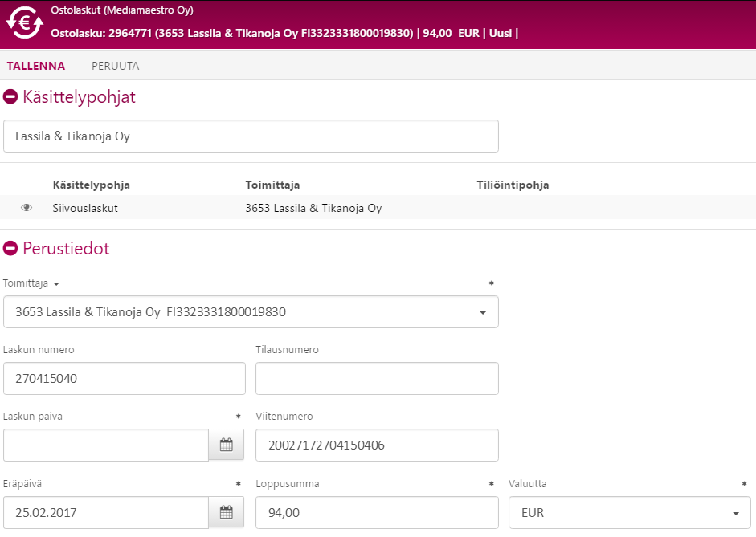Screen dimensions: 756x537
Task: Collapse the Käsittelypohjat section
Action: tap(11, 97)
